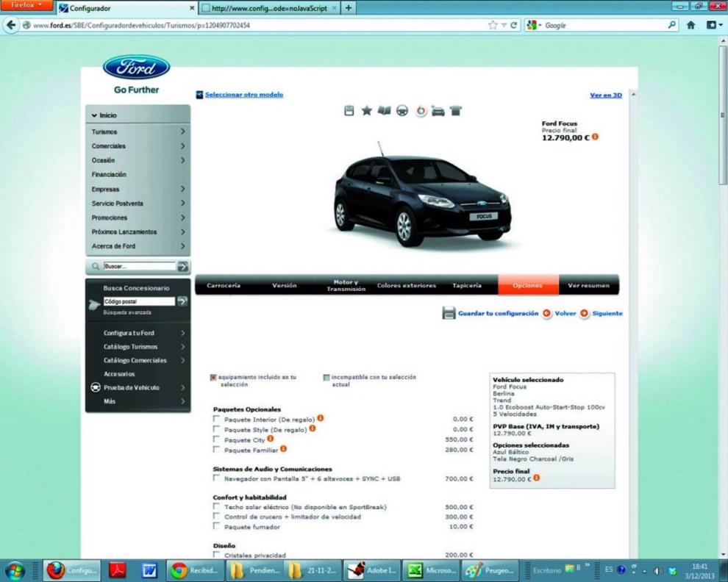This screenshot has width=728, height=582.
Task: Open the Motor y Transmisión tab
Action: click(346, 285)
